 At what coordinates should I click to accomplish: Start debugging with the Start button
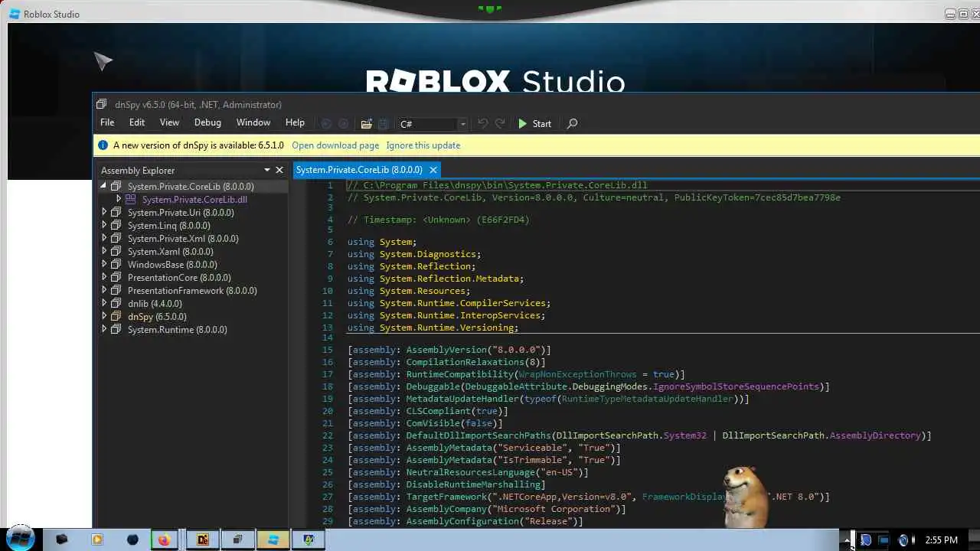click(534, 123)
